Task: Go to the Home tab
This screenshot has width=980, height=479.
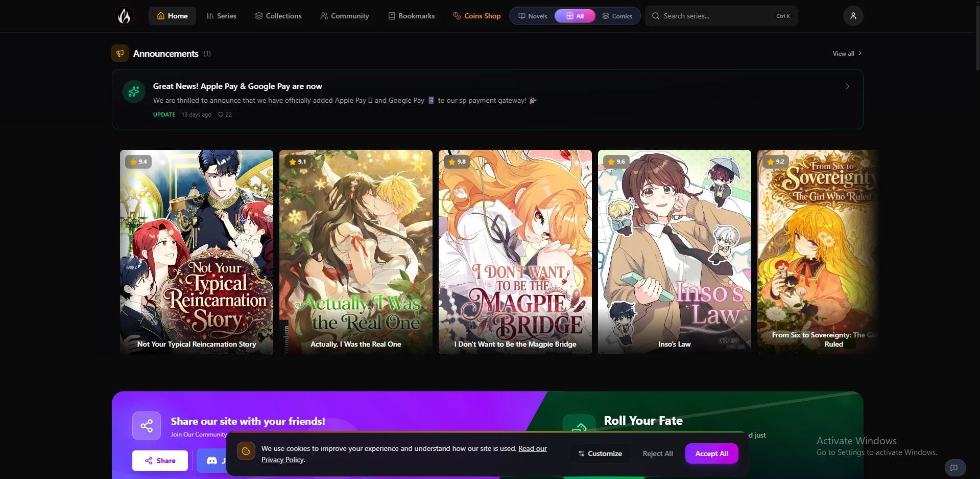Action: [x=172, y=16]
